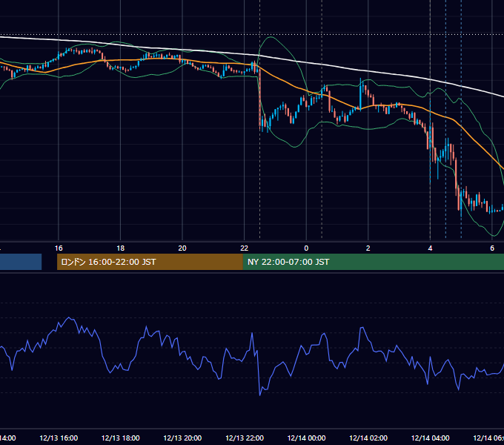
Task: Click the 2 hour label on time axis
Action: coord(368,248)
